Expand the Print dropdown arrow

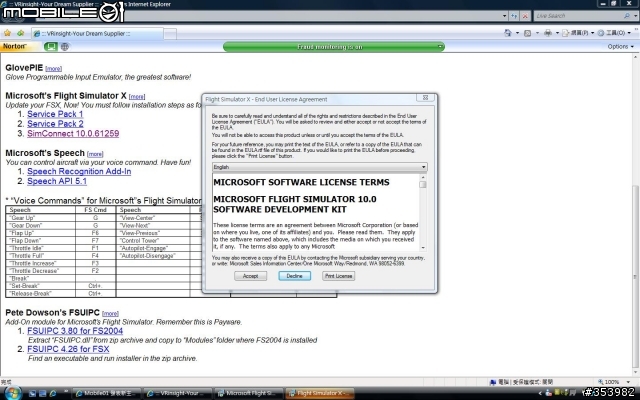(x=557, y=33)
